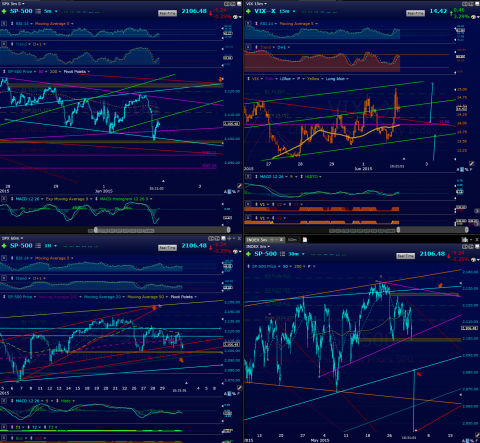The width and height of the screenshot is (480, 443).
Task: Toggle the X box beside V1 V2 V3 row in VIX chart
Action: click(248, 204)
